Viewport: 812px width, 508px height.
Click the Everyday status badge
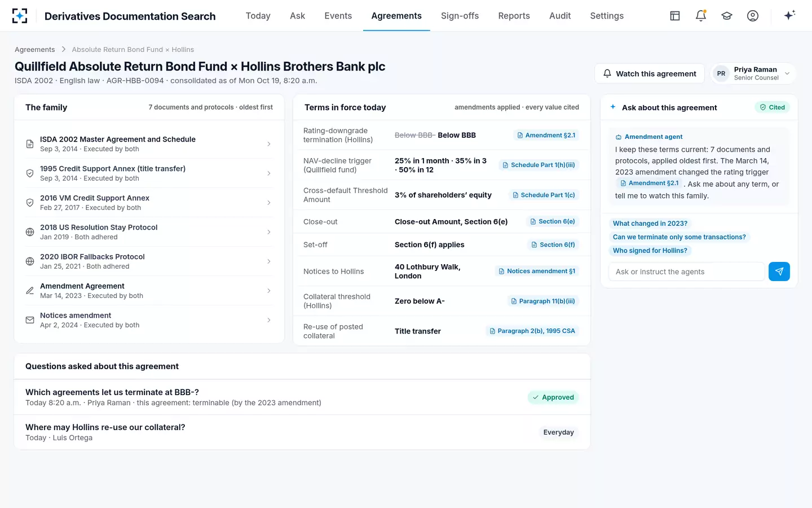(x=559, y=432)
